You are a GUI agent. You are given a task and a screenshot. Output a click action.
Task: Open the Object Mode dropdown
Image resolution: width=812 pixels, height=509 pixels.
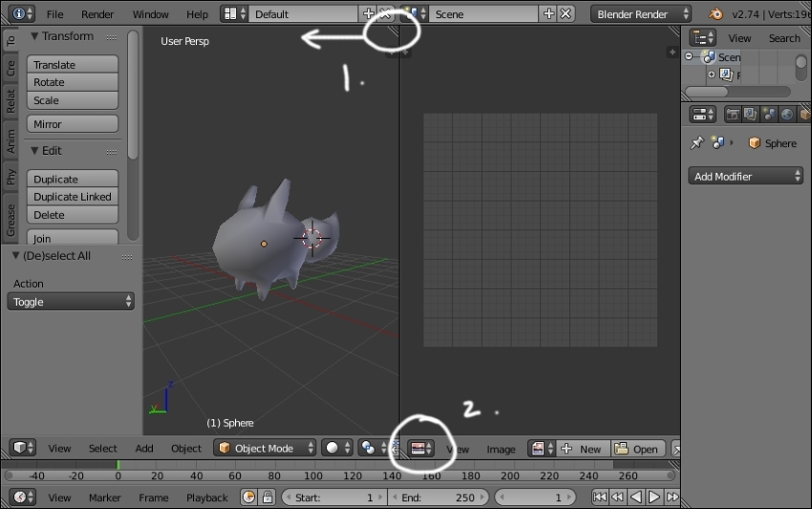coord(265,448)
